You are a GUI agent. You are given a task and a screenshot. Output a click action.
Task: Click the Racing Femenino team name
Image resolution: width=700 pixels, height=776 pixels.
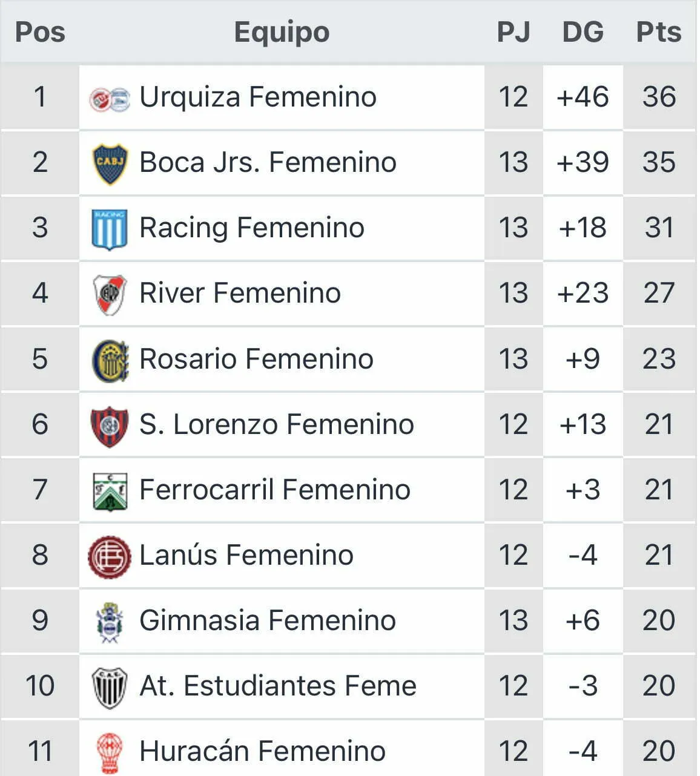point(252,228)
